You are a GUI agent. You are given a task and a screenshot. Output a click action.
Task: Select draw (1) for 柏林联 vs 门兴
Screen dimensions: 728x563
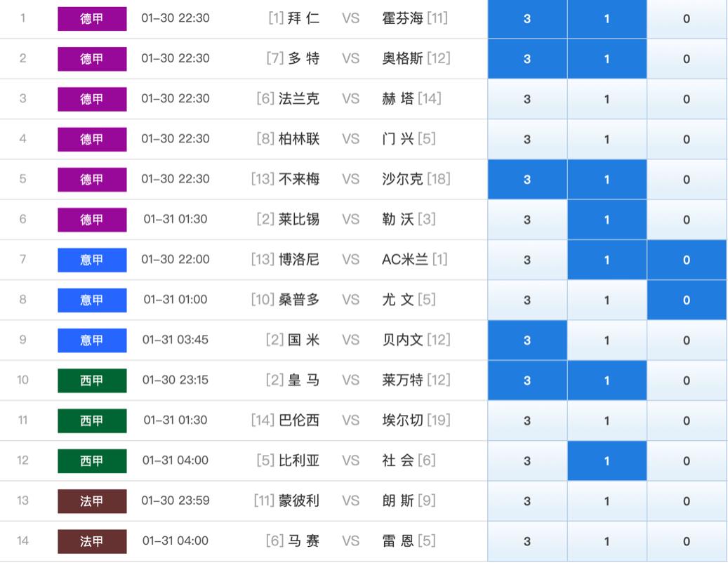(607, 139)
